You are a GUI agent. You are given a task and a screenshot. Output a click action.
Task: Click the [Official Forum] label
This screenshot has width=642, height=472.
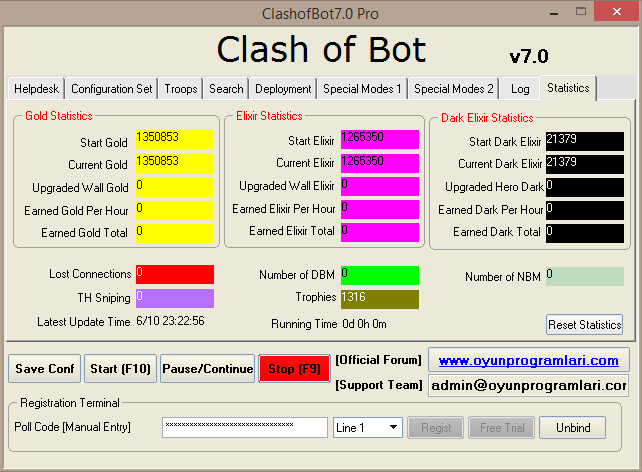[378, 360]
